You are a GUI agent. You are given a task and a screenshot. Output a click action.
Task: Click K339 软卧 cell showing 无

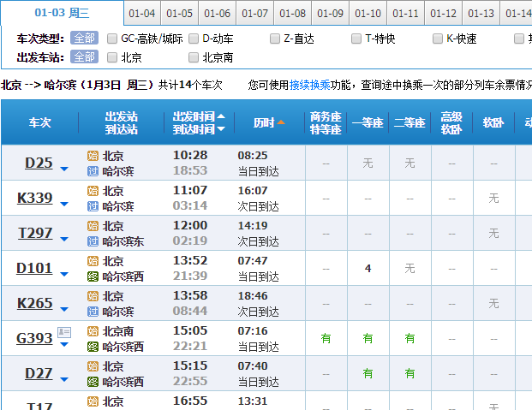coord(493,199)
